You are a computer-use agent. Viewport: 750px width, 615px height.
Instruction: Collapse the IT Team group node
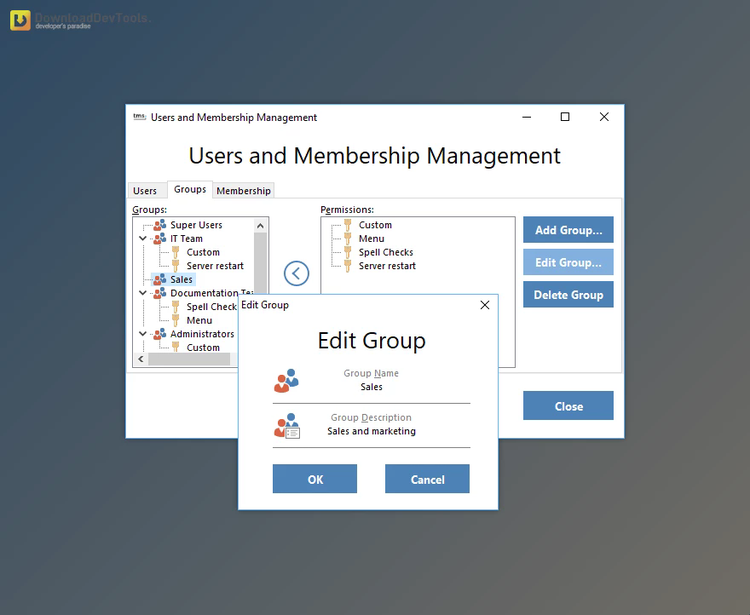pos(143,238)
